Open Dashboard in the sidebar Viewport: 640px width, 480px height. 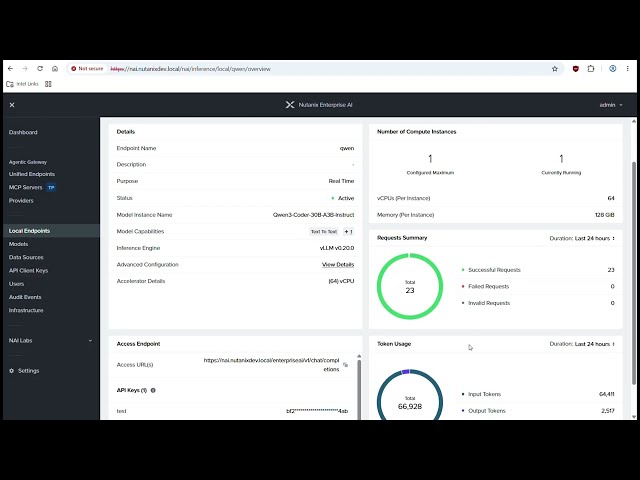pyautogui.click(x=23, y=132)
